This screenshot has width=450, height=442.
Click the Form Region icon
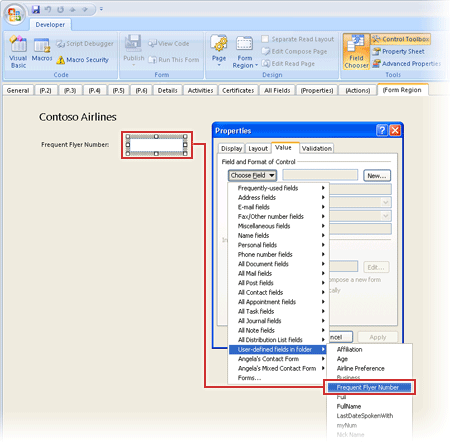tap(244, 44)
